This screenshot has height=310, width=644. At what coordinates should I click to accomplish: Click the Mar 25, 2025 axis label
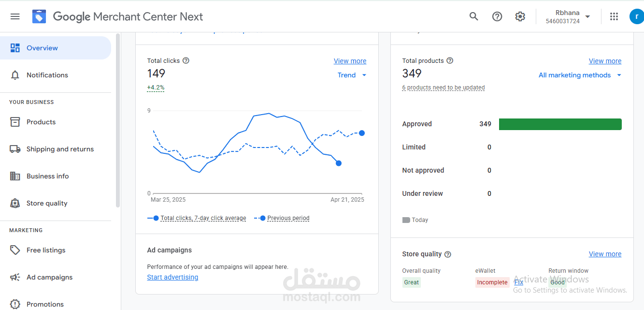tap(168, 200)
